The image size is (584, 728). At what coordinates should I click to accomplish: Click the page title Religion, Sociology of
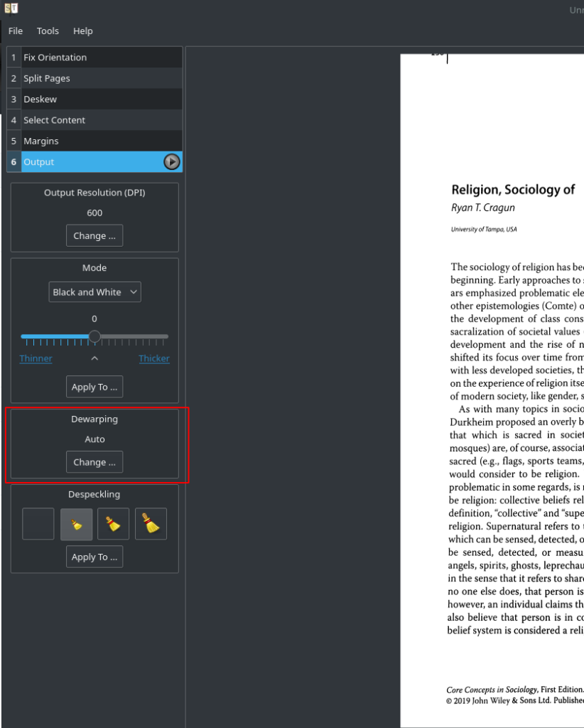[513, 189]
